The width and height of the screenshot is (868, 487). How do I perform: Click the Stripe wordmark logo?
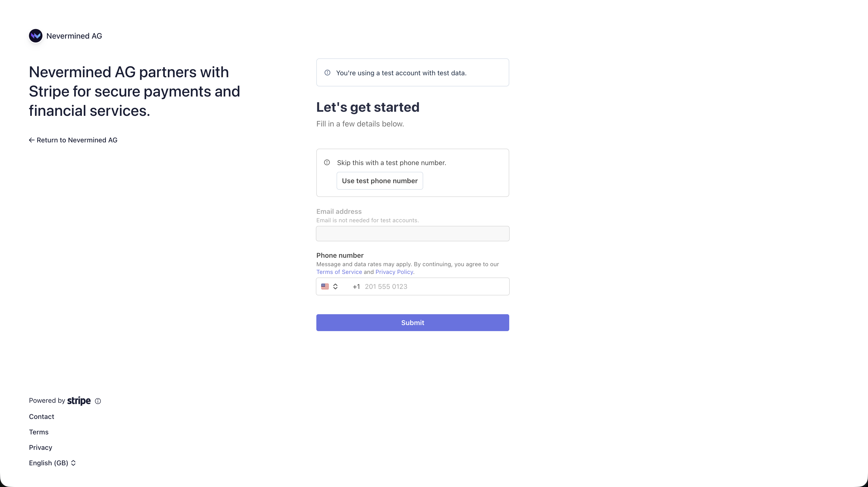tap(79, 401)
